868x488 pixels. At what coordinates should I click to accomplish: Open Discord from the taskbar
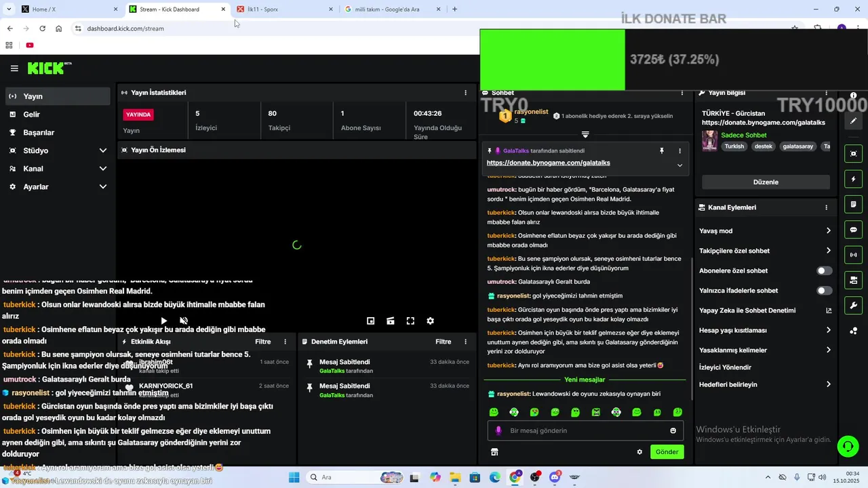[555, 477]
